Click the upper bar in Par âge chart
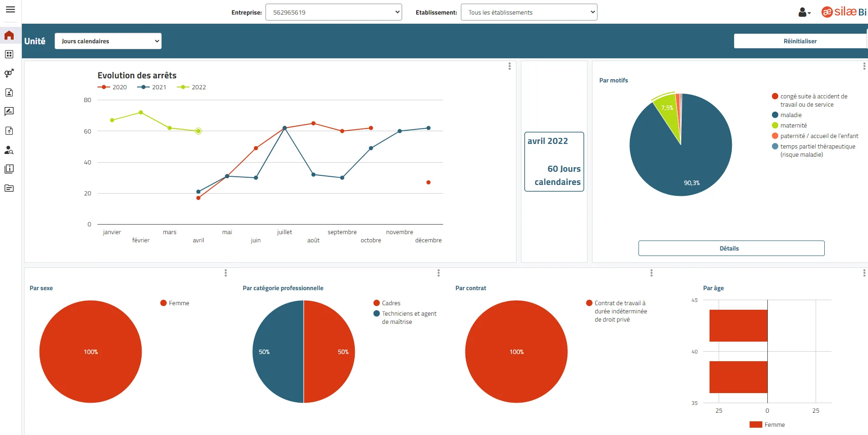This screenshot has width=868, height=435. click(738, 326)
